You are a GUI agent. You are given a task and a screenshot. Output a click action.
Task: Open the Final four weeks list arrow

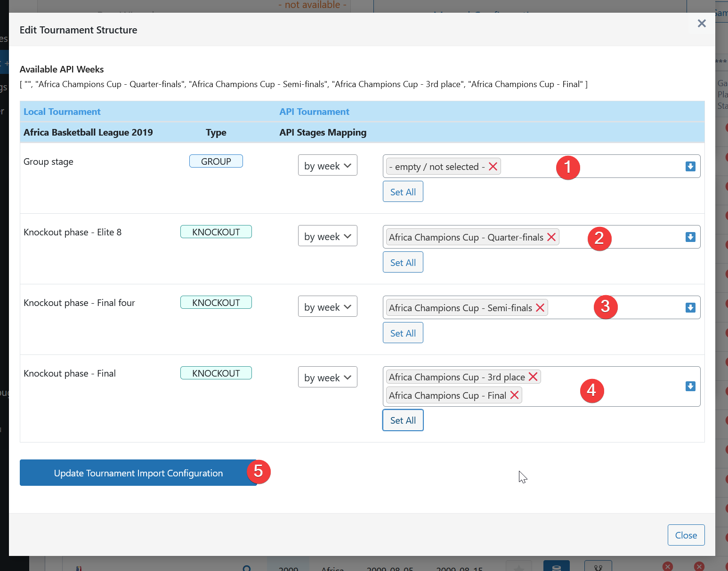click(690, 307)
